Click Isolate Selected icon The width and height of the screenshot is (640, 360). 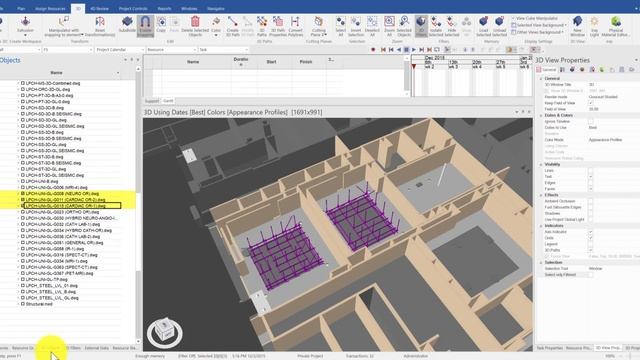(x=436, y=22)
